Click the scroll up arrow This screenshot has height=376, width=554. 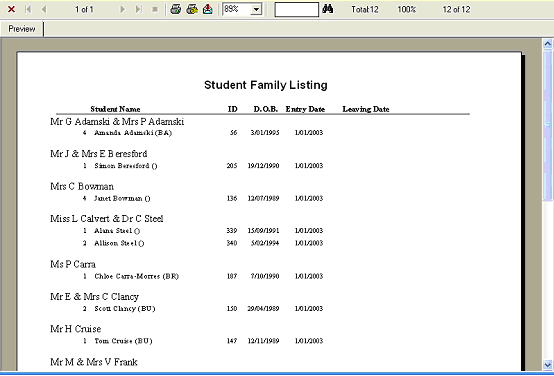[x=548, y=44]
